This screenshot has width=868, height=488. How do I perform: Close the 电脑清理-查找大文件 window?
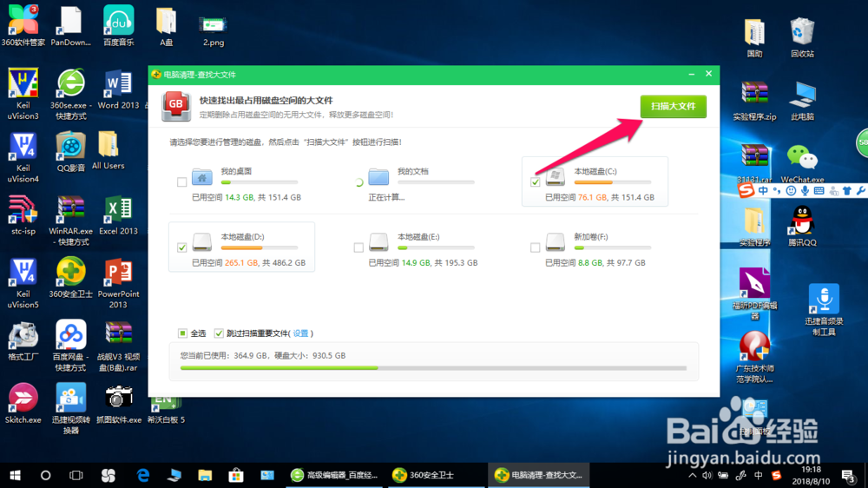pyautogui.click(x=708, y=74)
